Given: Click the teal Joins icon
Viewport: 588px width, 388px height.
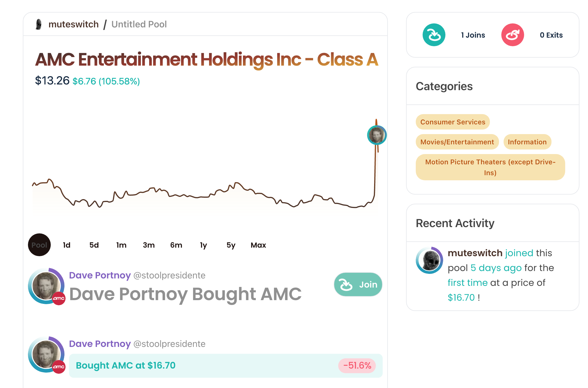Looking at the screenshot, I should 434,35.
